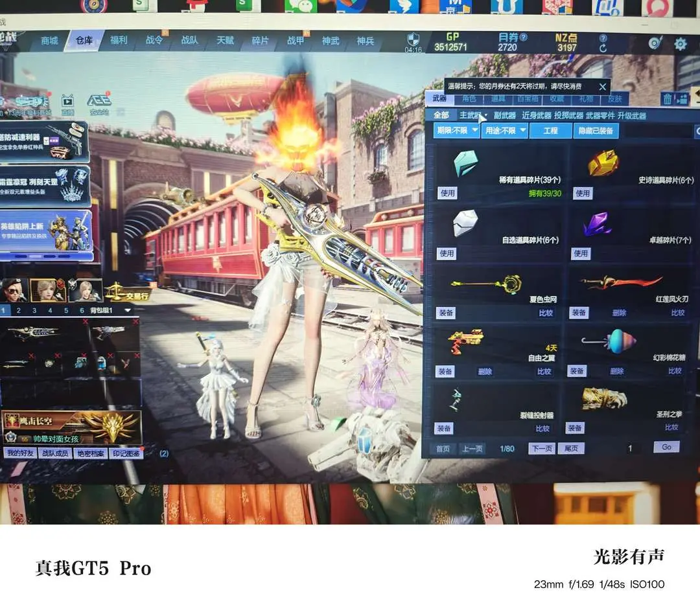Select the 自由之翼 gun image
Screen dimensions: 700x612
[x=465, y=341]
